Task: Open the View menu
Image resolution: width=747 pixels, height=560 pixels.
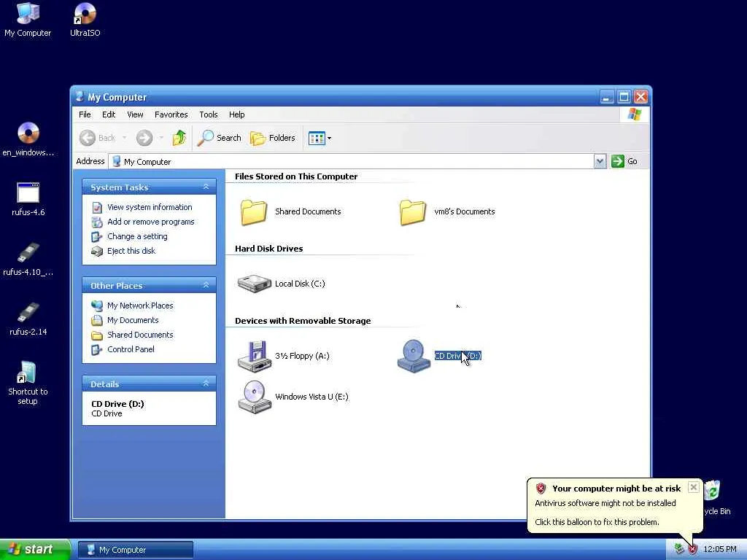Action: tap(135, 114)
